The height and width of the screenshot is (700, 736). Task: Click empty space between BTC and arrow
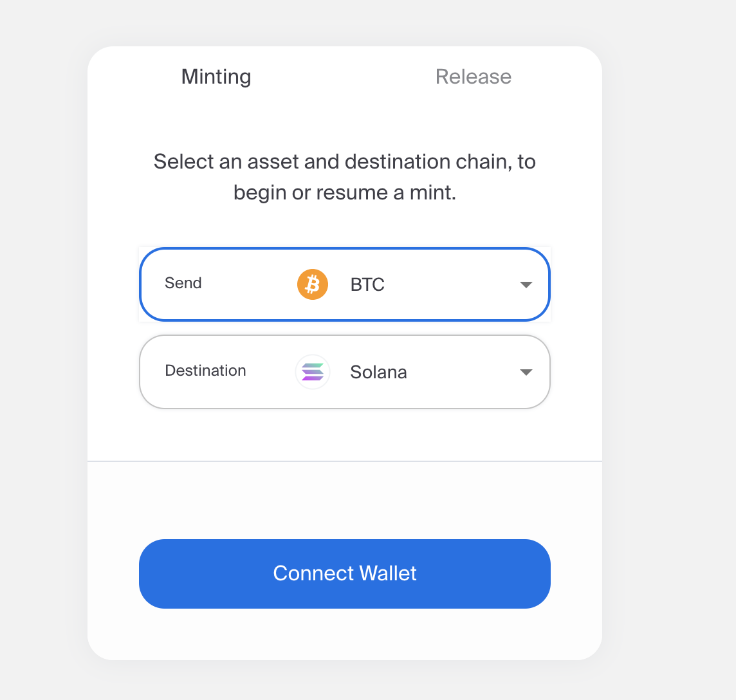pos(450,284)
